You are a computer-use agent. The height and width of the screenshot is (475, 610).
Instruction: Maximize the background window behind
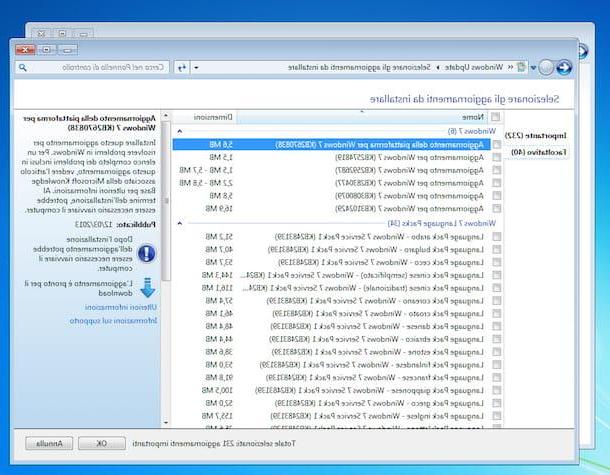(62, 34)
